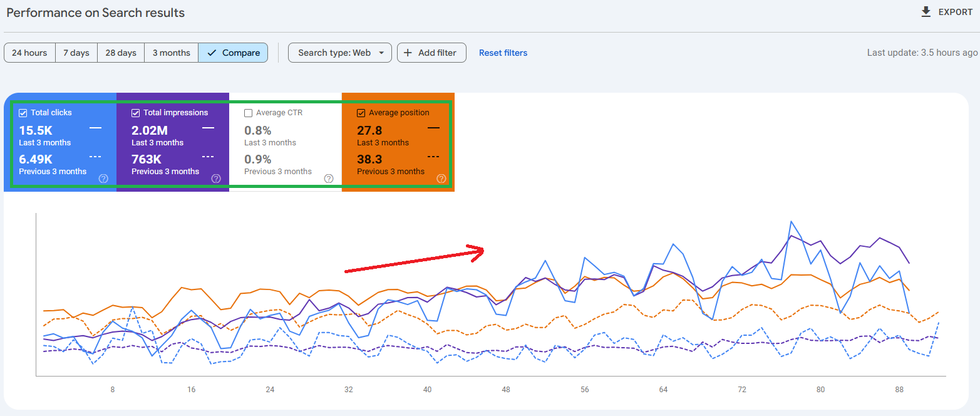
Task: Uncheck the Total clicks checkbox
Action: pyautogui.click(x=23, y=113)
